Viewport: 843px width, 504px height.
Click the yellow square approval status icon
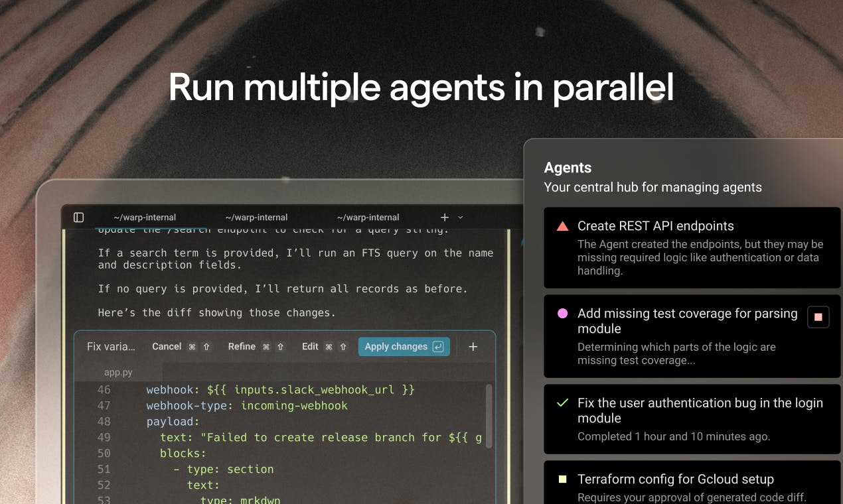[563, 479]
